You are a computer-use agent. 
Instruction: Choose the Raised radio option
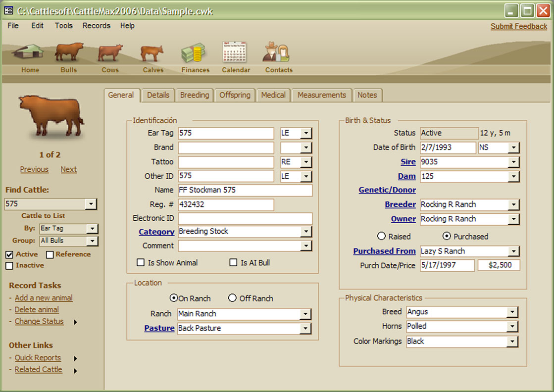(x=382, y=237)
